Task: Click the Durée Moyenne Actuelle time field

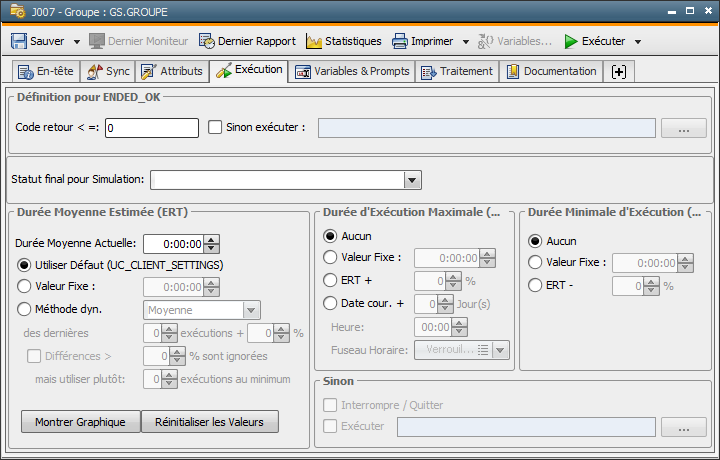Action: pos(174,244)
